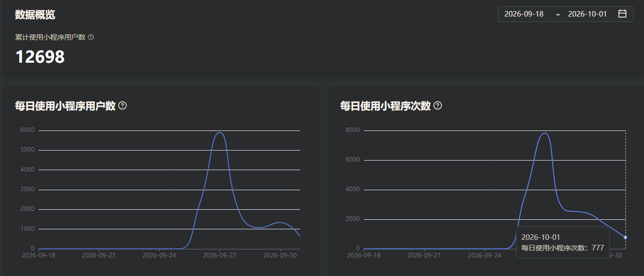Click the 6000 y-axis label in users chart
Viewport: 644px width, 276px height.
point(27,130)
